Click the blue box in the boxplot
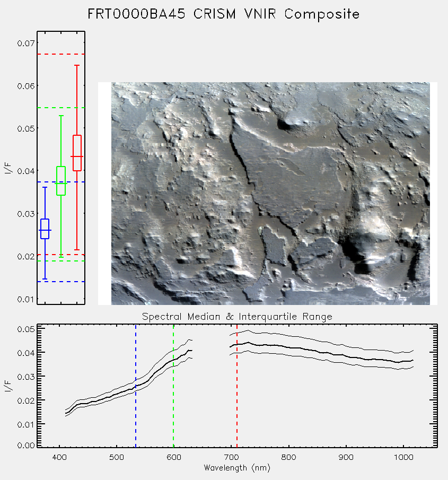Screen dimensions: 448x480 (x=45, y=229)
